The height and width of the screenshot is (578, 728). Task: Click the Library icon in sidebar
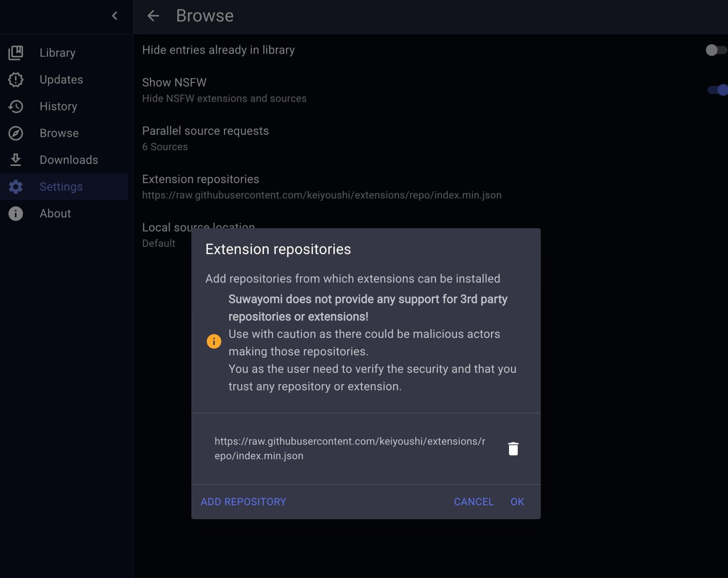(x=16, y=53)
